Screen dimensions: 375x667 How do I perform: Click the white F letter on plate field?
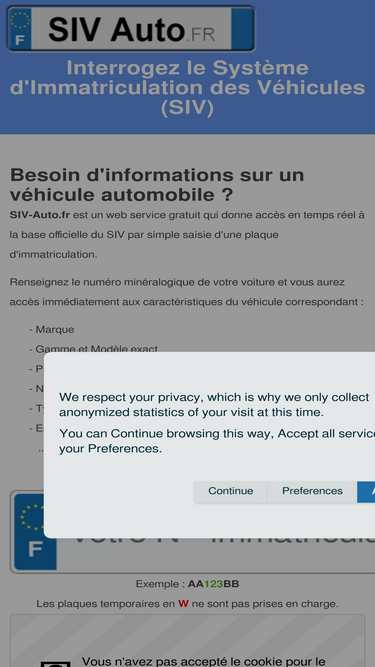(35, 550)
